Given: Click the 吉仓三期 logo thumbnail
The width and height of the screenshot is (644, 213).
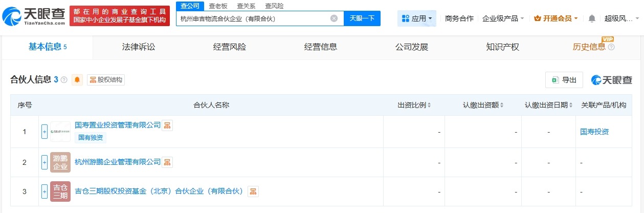Looking at the screenshot, I should click(x=60, y=191).
